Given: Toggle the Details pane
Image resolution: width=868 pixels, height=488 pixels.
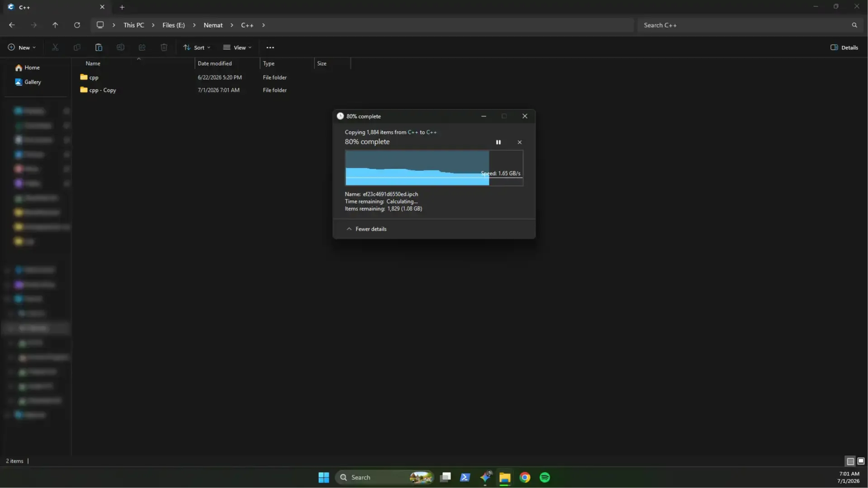Looking at the screenshot, I should [844, 47].
